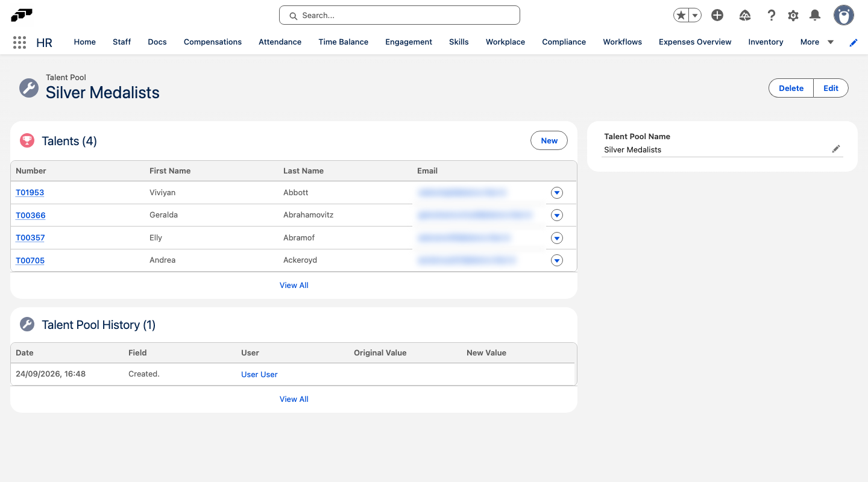Open the Expenses Overview tab
The width and height of the screenshot is (868, 482).
click(695, 42)
